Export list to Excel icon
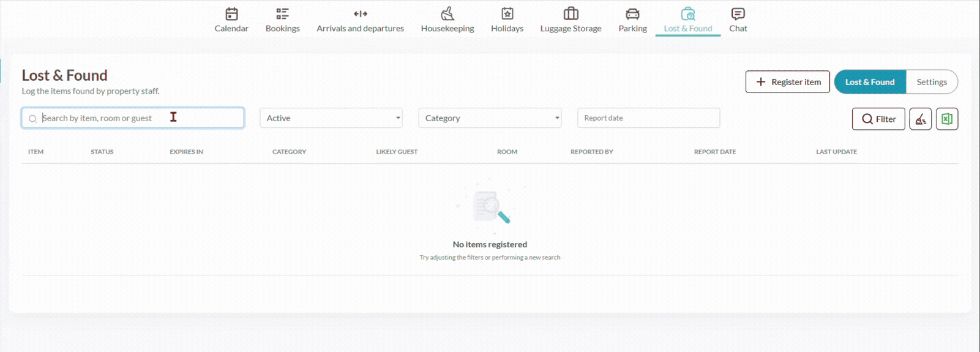980x352 pixels. pyautogui.click(x=947, y=119)
